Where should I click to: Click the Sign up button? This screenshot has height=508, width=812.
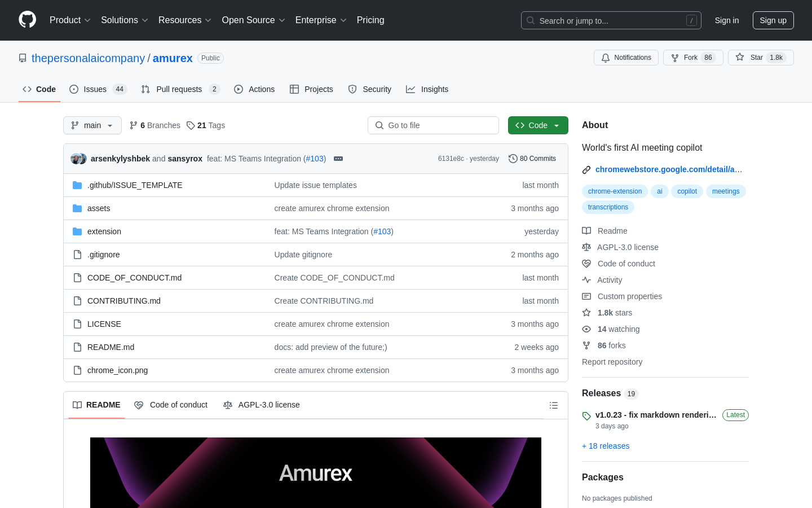773,20
